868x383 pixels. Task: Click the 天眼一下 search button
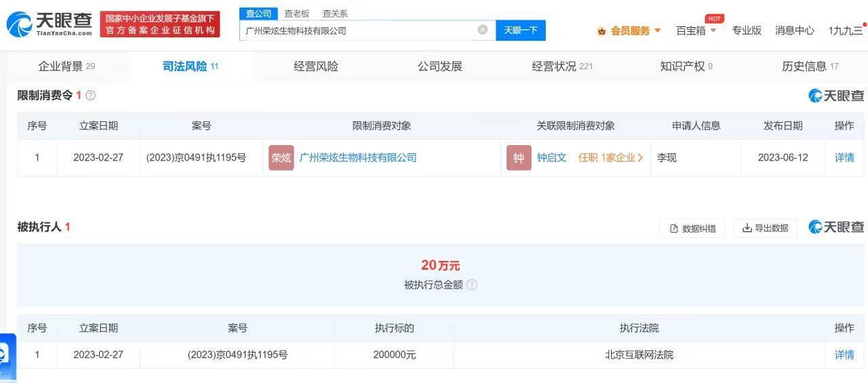521,30
